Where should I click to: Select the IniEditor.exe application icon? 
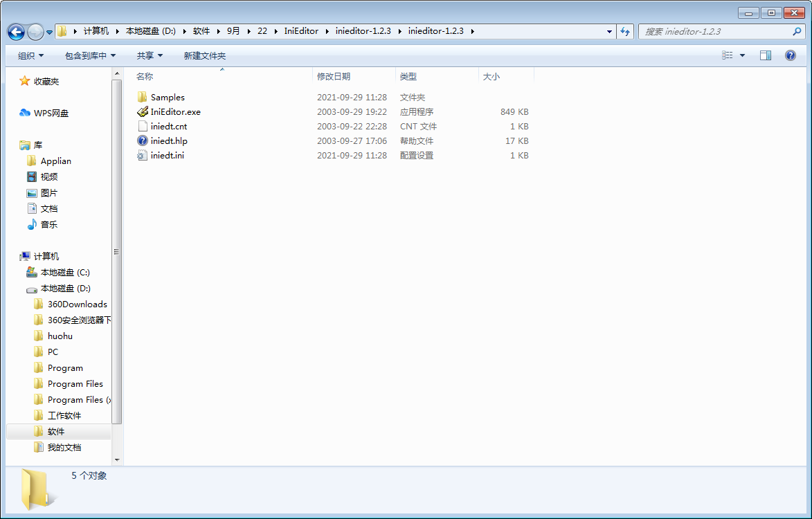143,112
